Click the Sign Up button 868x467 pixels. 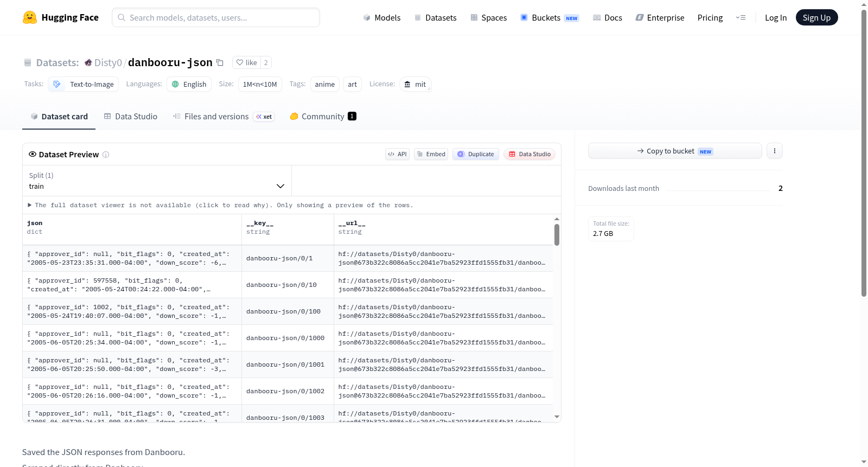coord(816,17)
